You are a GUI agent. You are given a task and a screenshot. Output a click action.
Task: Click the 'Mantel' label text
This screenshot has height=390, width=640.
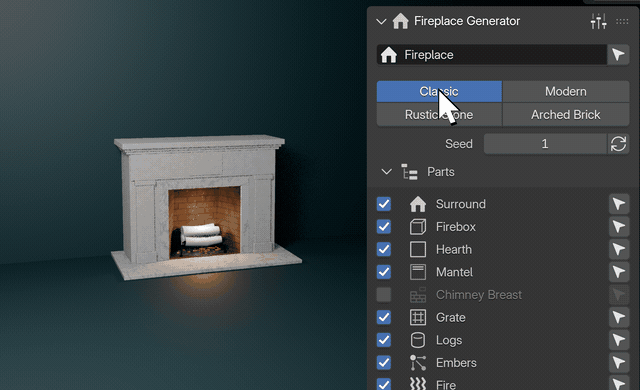(454, 272)
